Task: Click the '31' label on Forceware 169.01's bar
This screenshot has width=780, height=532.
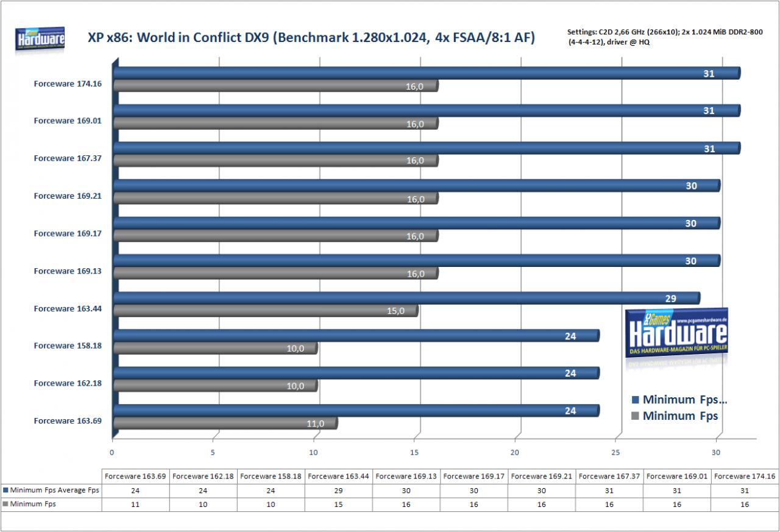Action: click(709, 111)
